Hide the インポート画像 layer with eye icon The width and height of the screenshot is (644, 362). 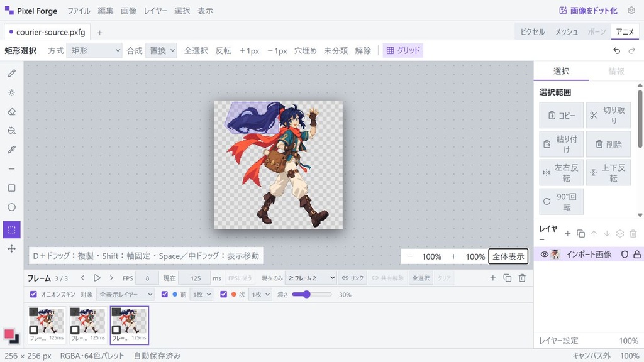point(544,255)
